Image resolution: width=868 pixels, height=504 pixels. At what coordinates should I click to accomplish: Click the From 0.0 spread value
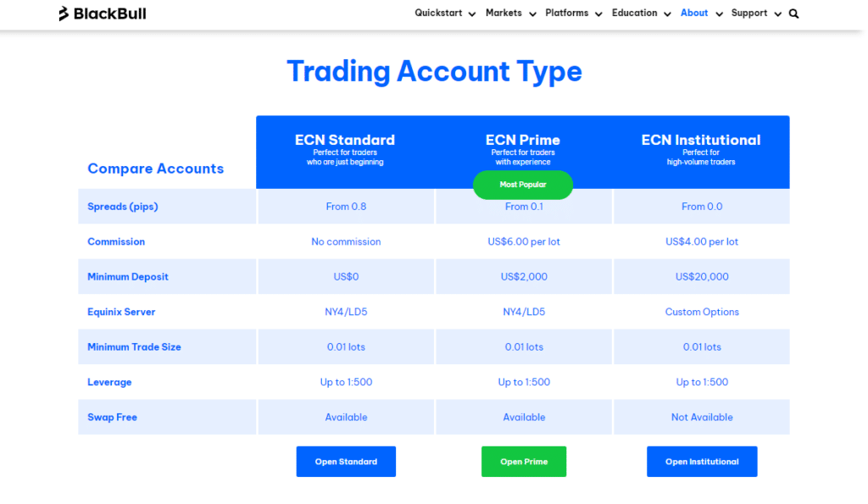[702, 207]
